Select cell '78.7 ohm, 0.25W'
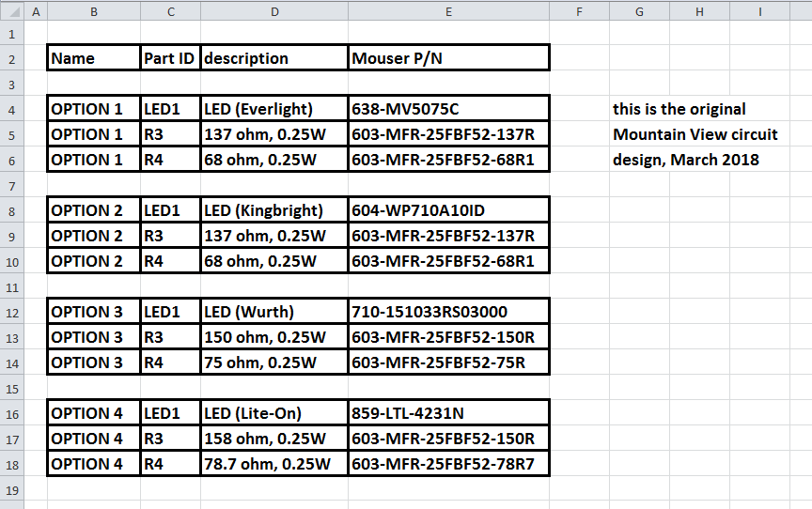 (274, 464)
